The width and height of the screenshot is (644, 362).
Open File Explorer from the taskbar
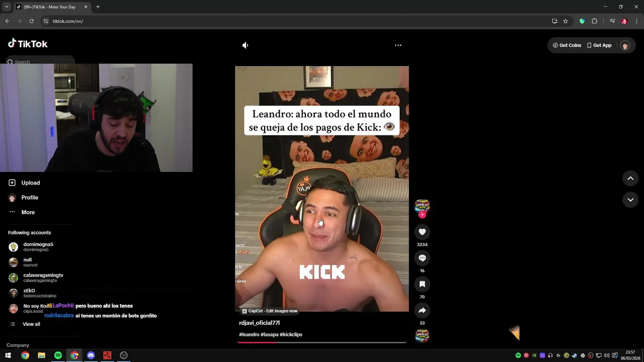point(41,355)
